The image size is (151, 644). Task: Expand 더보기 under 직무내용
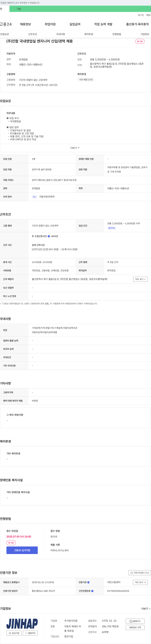click(x=75, y=148)
